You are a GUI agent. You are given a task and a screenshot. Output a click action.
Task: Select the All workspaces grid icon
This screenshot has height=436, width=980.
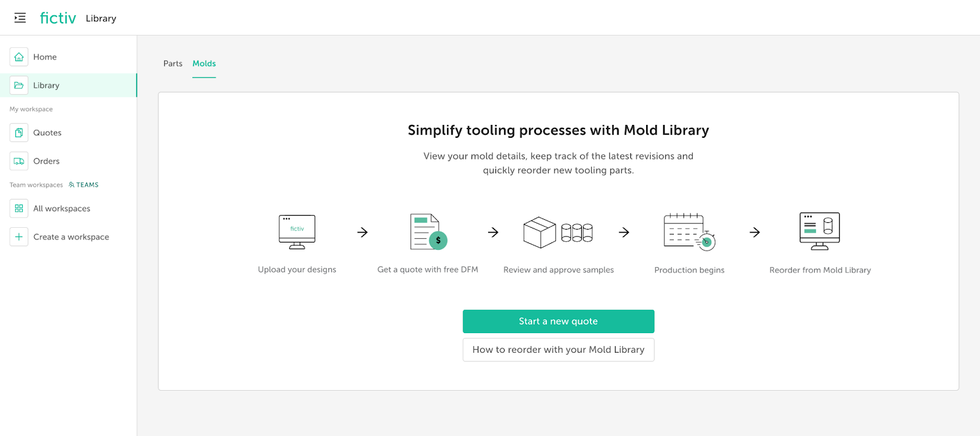coord(19,209)
